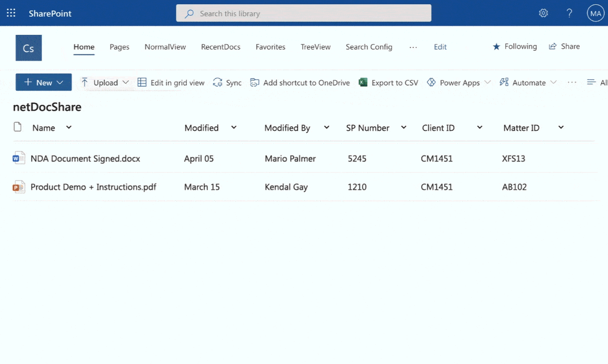Open the Modified By column dropdown arrow

click(x=326, y=127)
